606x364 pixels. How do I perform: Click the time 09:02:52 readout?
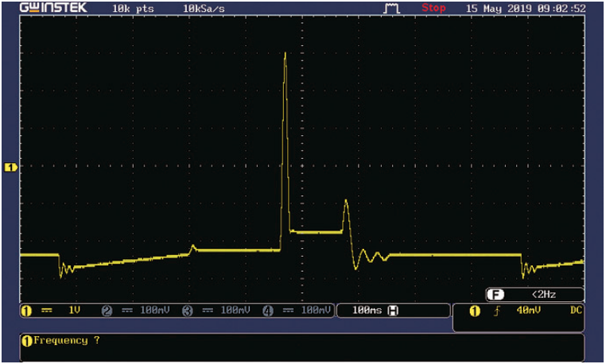coord(561,9)
